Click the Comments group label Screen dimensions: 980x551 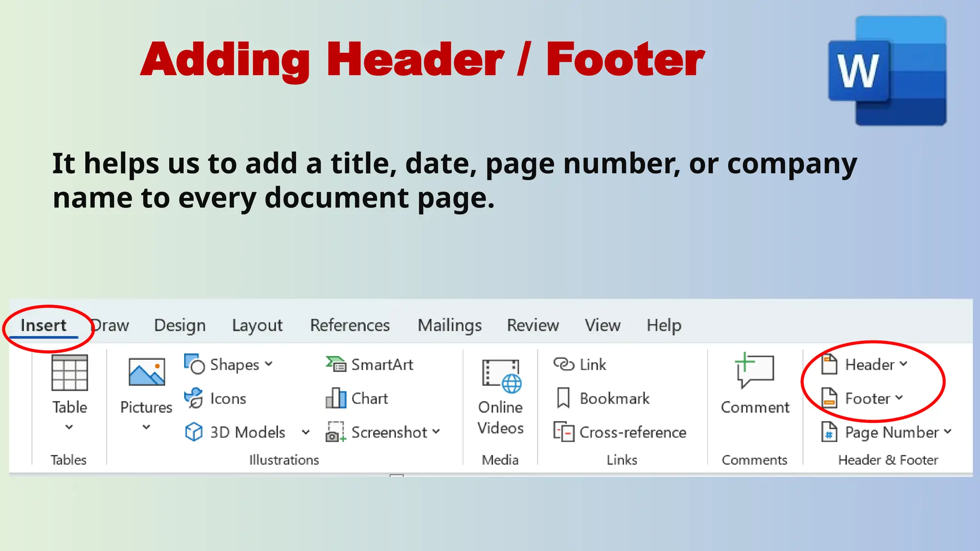[x=755, y=460]
